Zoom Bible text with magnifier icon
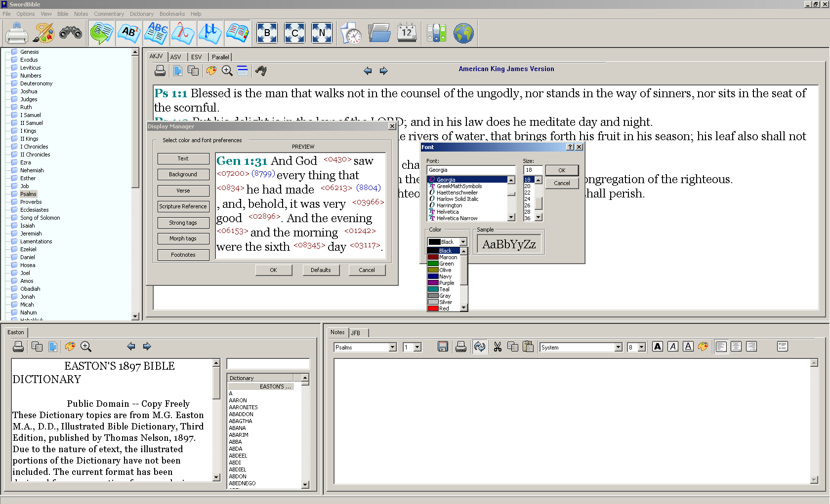Screen dimensions: 830x504 pyautogui.click(x=227, y=71)
